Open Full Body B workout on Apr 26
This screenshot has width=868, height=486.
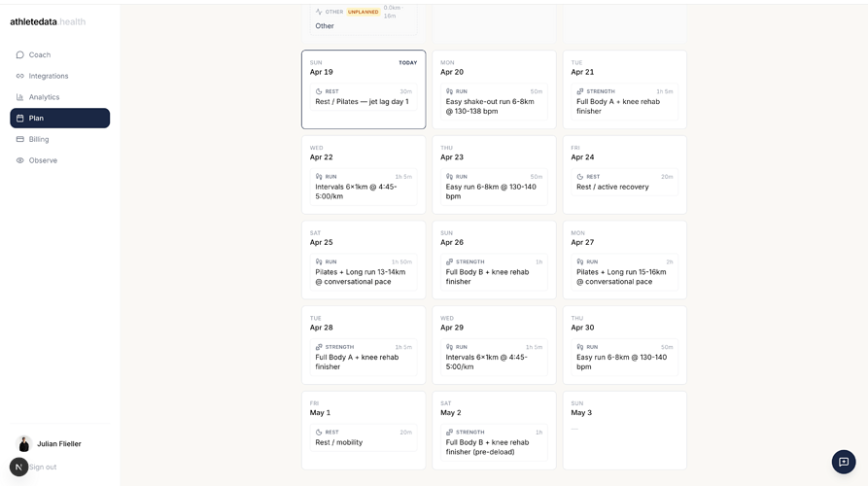pos(495,272)
